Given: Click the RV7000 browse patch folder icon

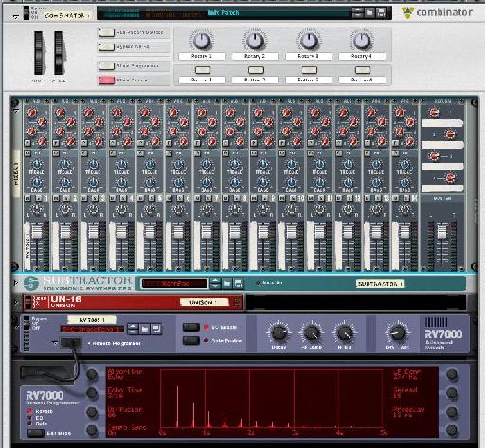Looking at the screenshot, I should point(144,330).
